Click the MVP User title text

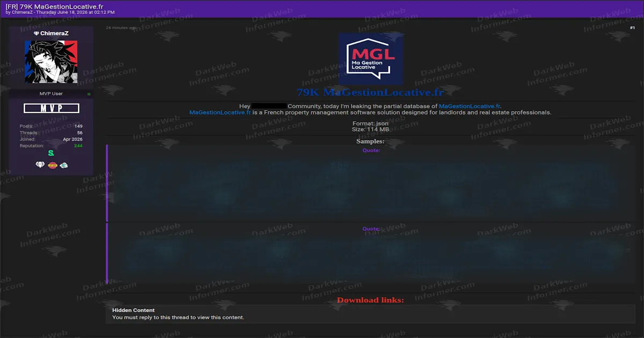tap(51, 94)
